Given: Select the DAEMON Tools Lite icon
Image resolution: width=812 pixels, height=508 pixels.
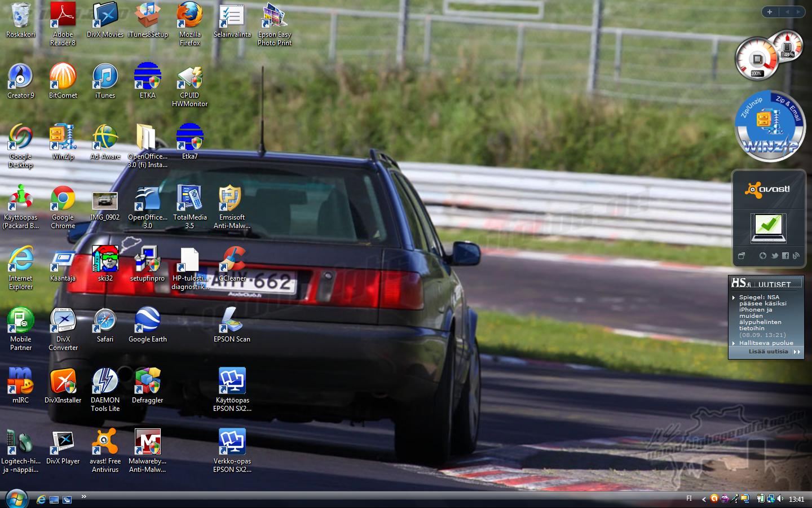Looking at the screenshot, I should pos(105,382).
